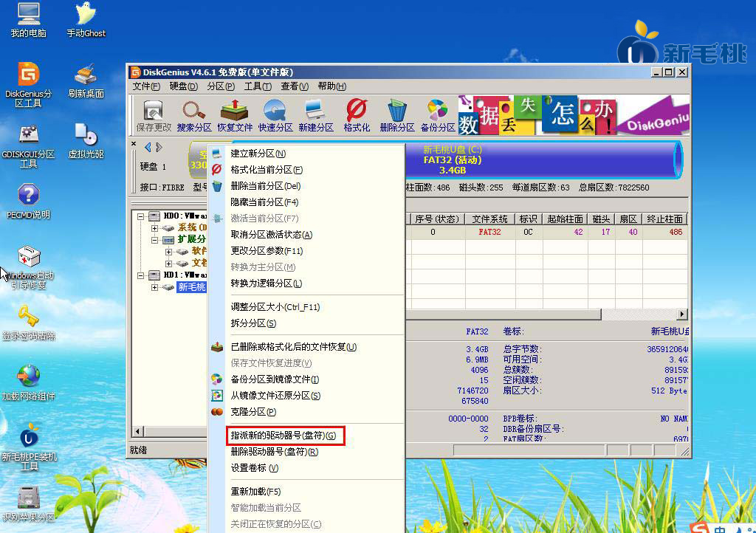This screenshot has width=756, height=533.
Task: Choose 建立新分区(N) from context menu
Action: 306,154
